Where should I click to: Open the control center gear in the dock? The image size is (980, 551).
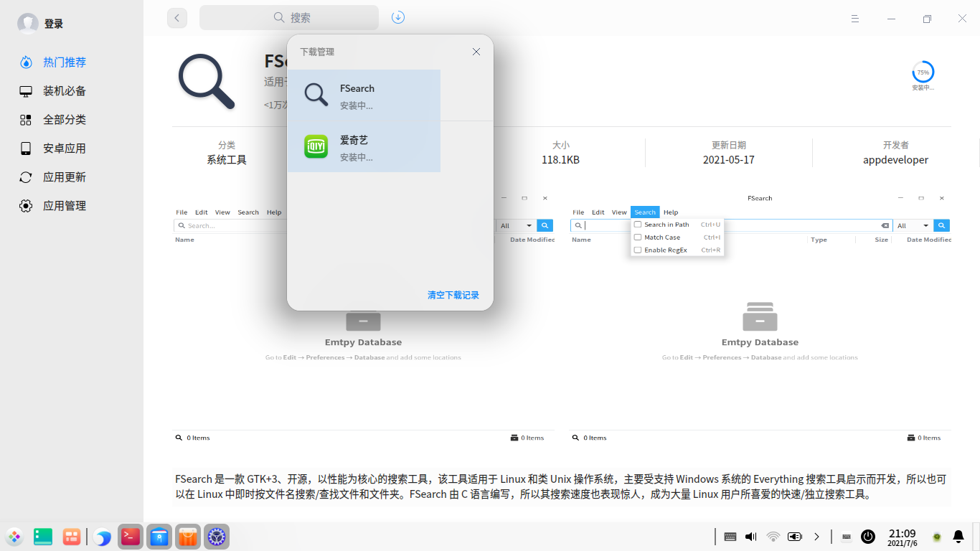tap(217, 536)
